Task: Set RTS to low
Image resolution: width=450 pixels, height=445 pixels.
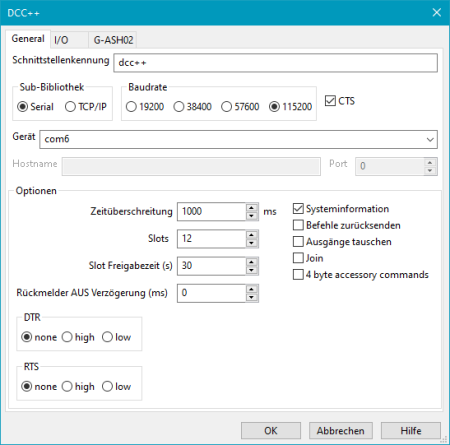Action: pyautogui.click(x=107, y=386)
